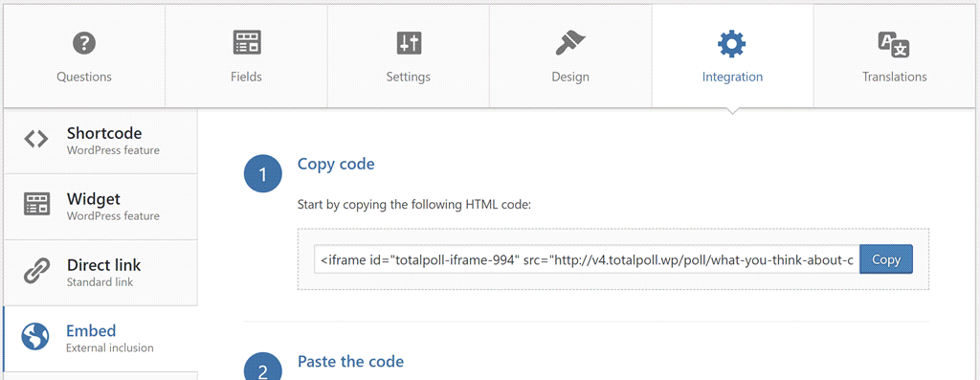Click the 'Copy code' heading
The width and height of the screenshot is (980, 380).
(x=336, y=165)
